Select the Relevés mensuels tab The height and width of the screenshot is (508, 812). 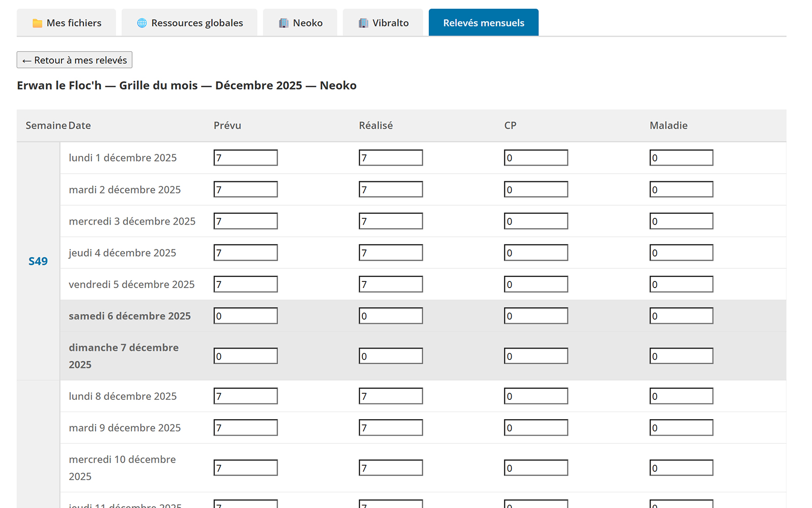click(484, 22)
